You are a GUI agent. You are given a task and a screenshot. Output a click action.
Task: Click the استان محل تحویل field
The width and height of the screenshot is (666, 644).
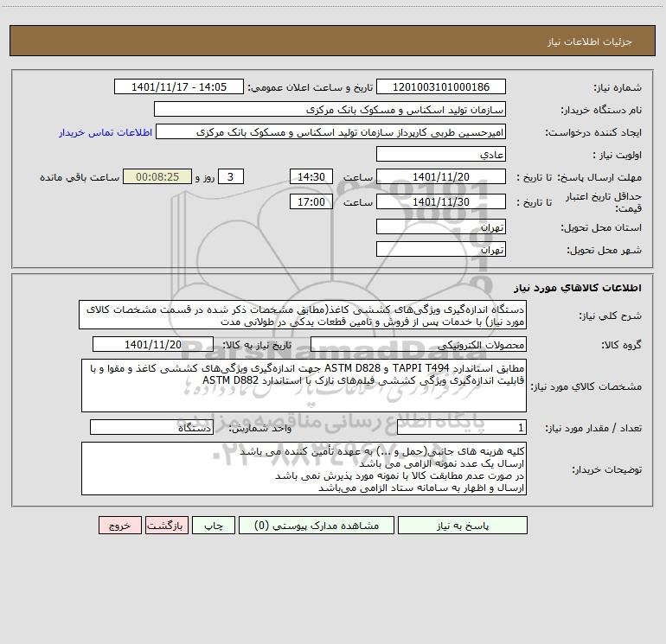(x=441, y=226)
